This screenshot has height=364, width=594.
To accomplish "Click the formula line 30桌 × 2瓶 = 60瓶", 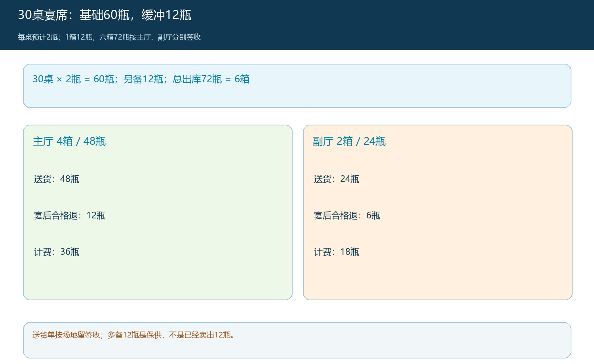I will (x=141, y=79).
